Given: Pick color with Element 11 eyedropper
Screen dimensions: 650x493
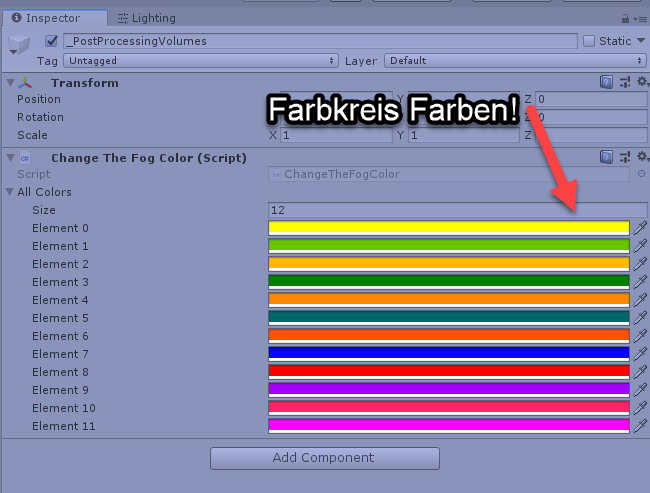Looking at the screenshot, I should pos(640,426).
